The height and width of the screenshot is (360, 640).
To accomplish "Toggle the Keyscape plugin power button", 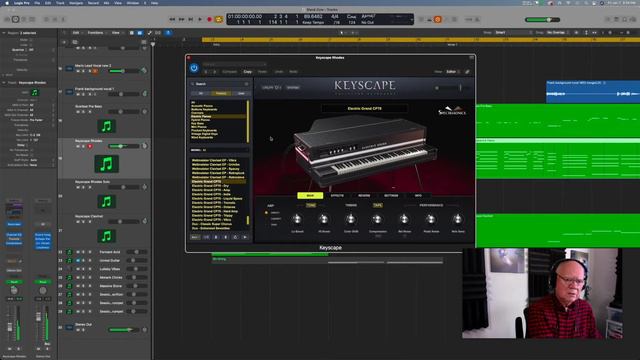I will 194,68.
